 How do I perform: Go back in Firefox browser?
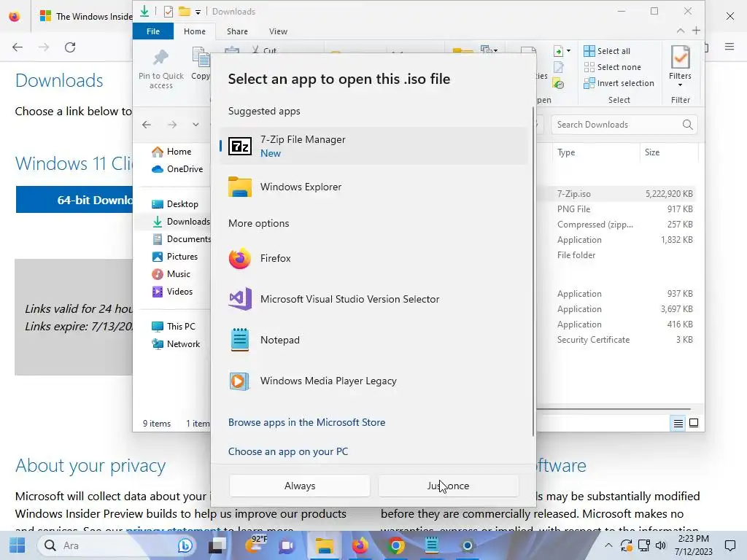pyautogui.click(x=18, y=47)
